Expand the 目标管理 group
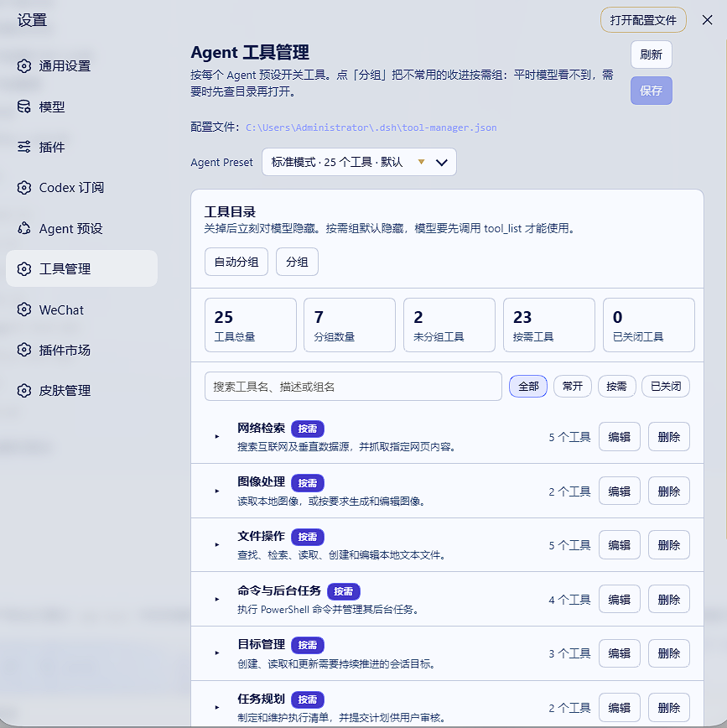This screenshot has height=728, width=727. tap(217, 653)
